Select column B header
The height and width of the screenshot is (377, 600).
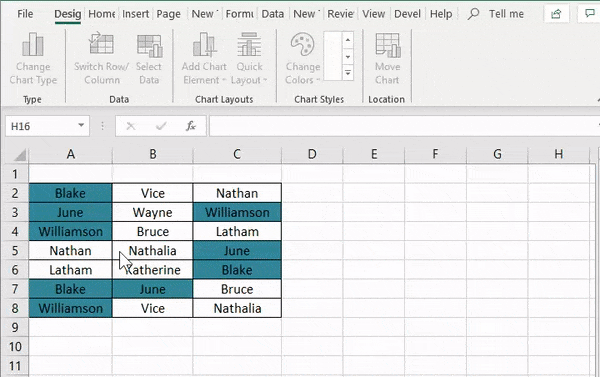[x=153, y=154]
